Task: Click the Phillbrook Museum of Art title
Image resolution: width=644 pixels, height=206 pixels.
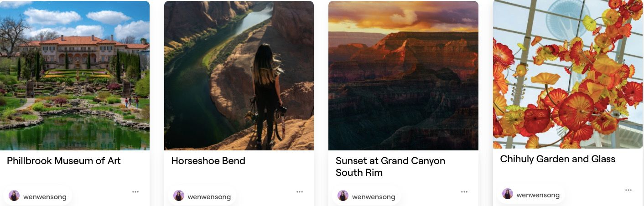Action: (64, 161)
